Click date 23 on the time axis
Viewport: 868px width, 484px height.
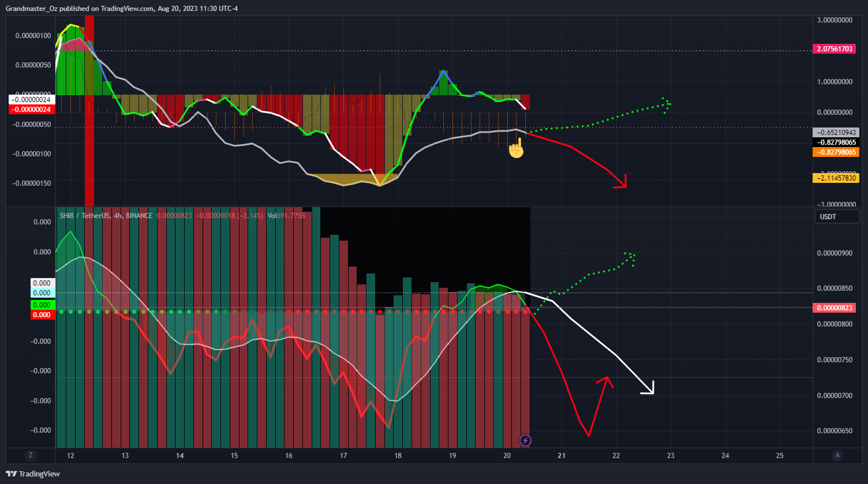tap(671, 456)
